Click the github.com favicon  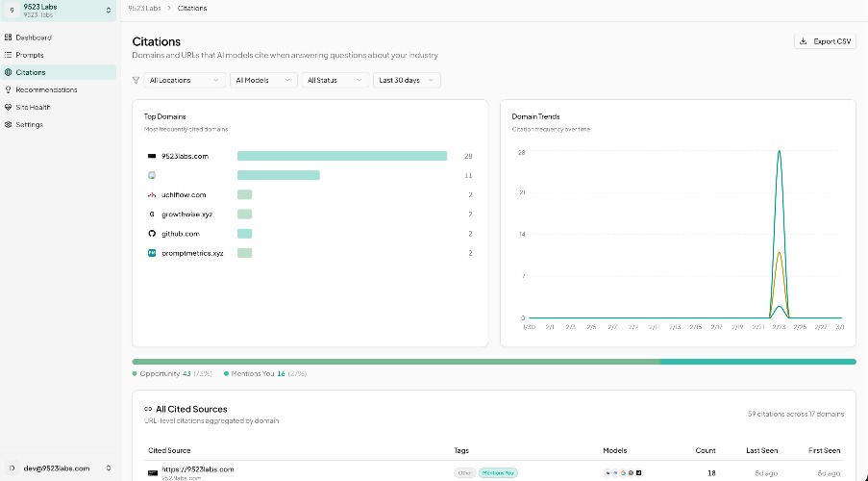pyautogui.click(x=152, y=234)
